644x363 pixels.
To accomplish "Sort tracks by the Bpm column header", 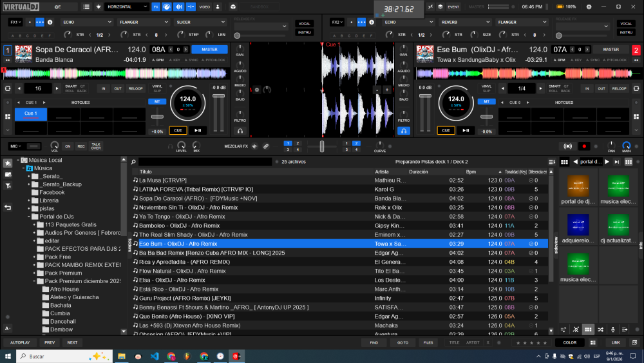I will [471, 172].
